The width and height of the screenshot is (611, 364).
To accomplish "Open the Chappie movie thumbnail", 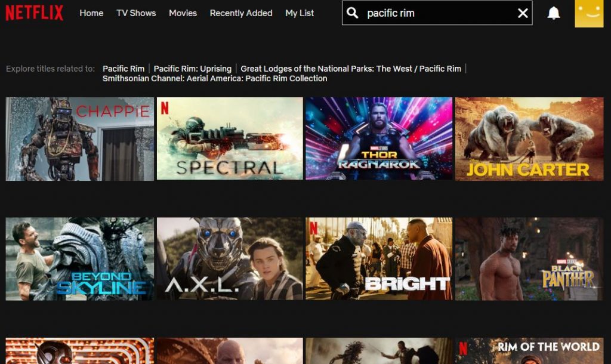I will coord(80,139).
